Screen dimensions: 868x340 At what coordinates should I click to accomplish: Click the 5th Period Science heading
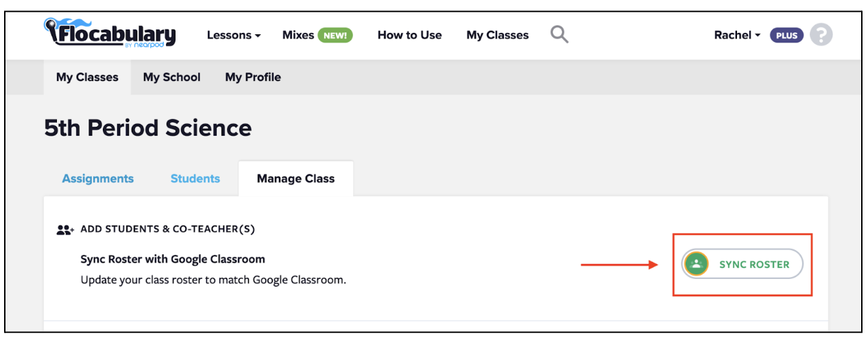(x=148, y=127)
